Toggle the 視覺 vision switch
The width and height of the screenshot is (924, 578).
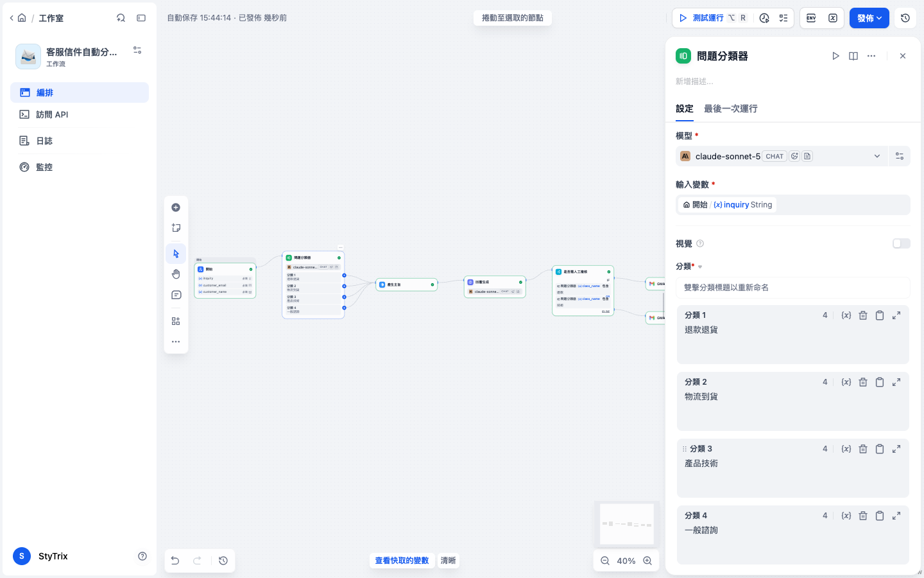coord(902,243)
